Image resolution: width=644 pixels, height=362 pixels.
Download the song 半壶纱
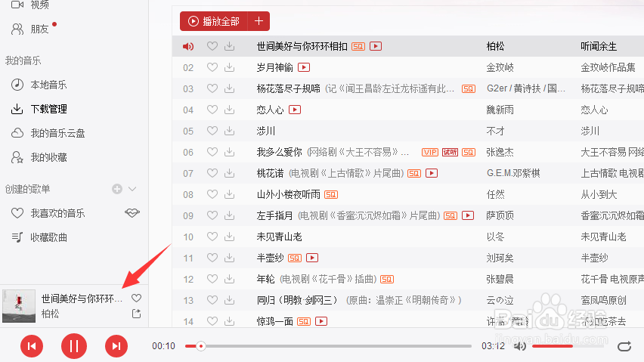230,258
